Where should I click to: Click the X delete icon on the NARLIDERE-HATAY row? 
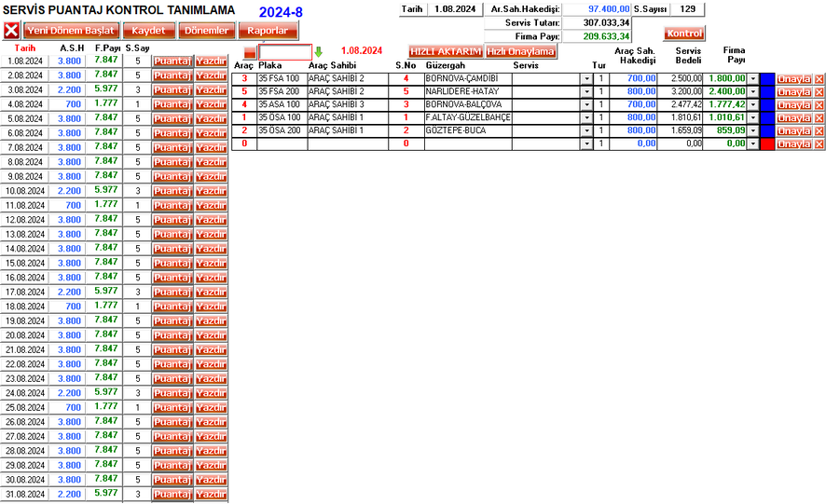click(x=819, y=92)
